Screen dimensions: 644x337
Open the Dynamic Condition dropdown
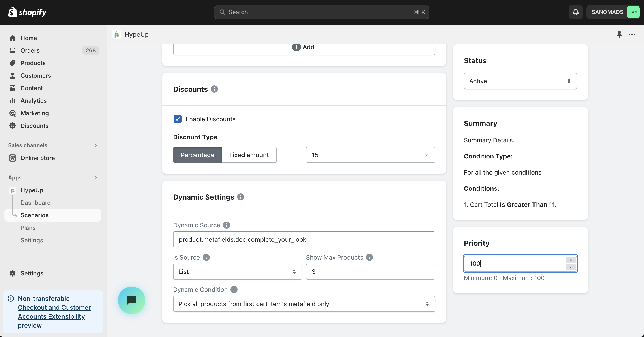(304, 304)
